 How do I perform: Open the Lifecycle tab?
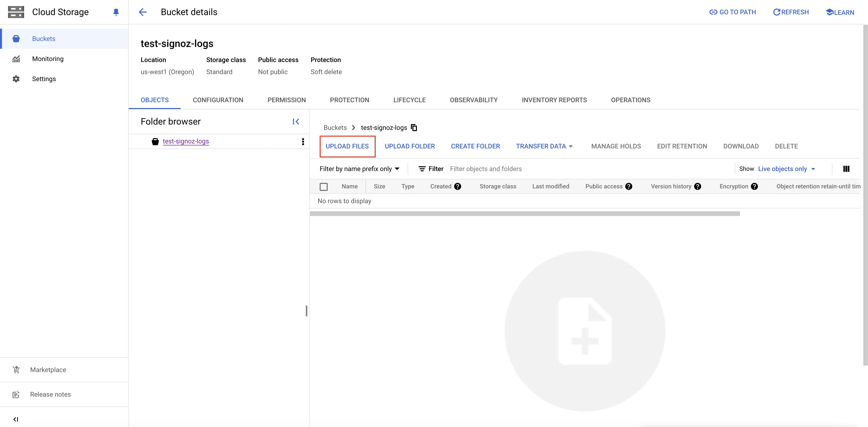point(409,100)
